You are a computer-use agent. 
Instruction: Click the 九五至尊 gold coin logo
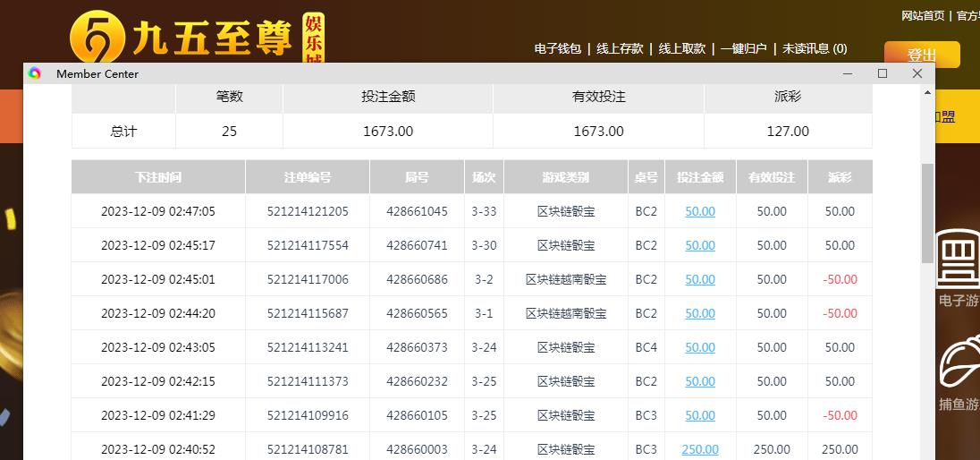pos(97,37)
